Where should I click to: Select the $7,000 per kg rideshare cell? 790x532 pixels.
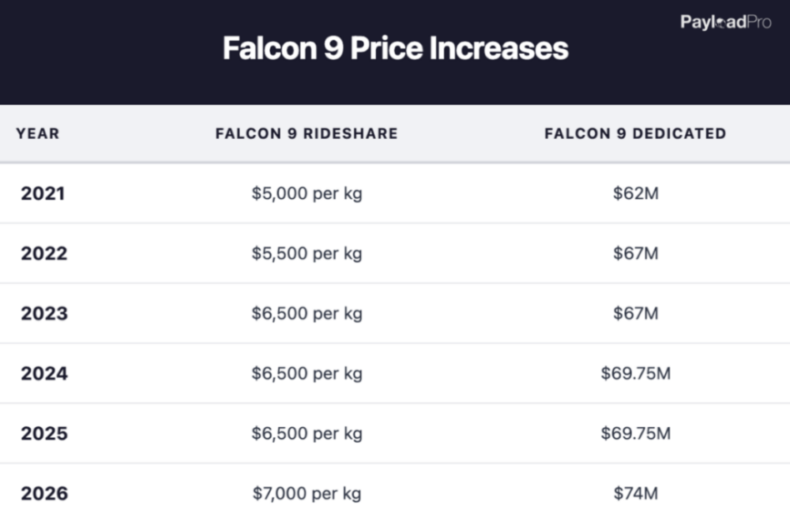307,494
